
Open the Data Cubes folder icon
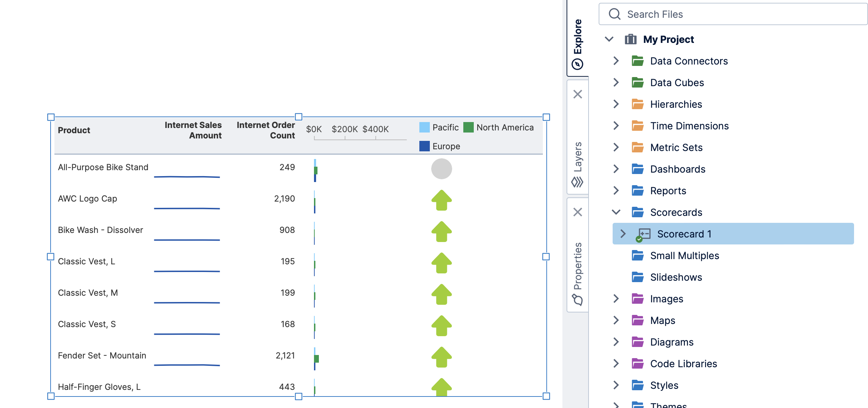click(x=637, y=83)
